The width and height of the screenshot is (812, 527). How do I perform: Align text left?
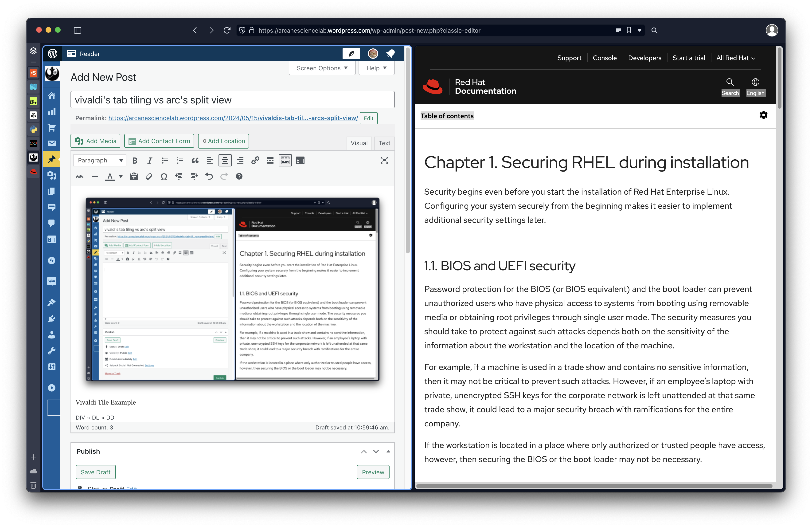click(x=210, y=160)
